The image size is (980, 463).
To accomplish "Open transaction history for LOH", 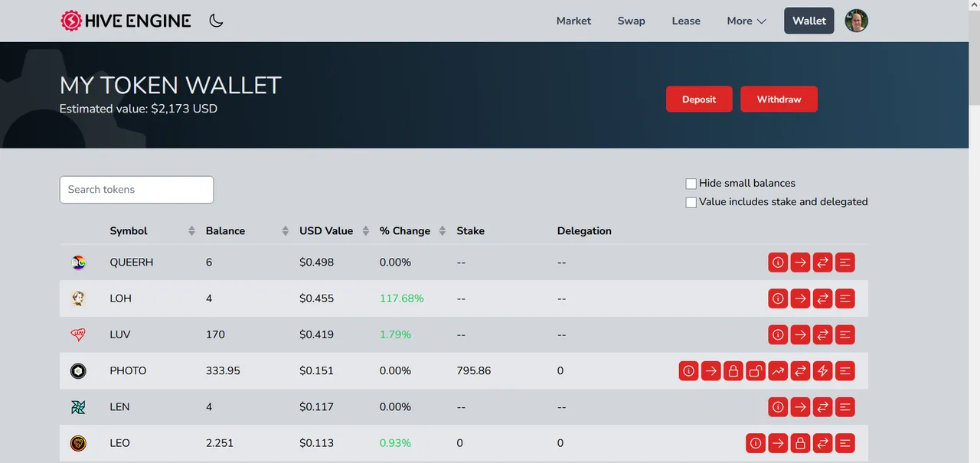I will tap(844, 298).
